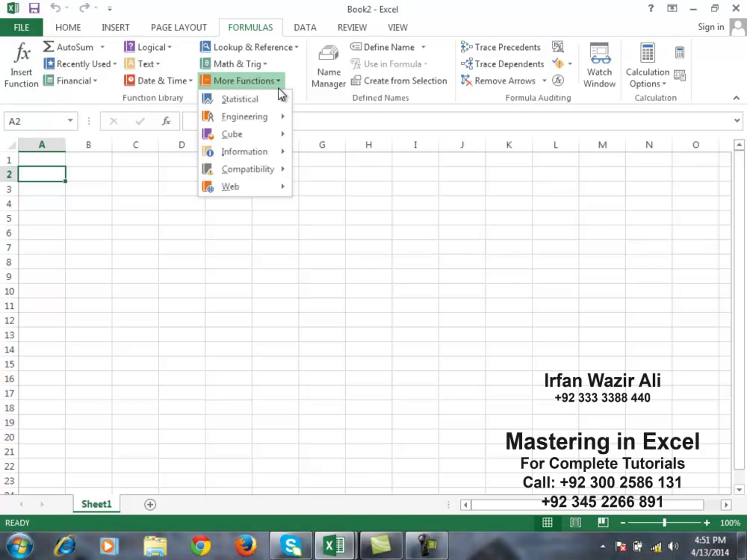This screenshot has height=560, width=747.
Task: Select row 10 header
Action: click(x=9, y=291)
